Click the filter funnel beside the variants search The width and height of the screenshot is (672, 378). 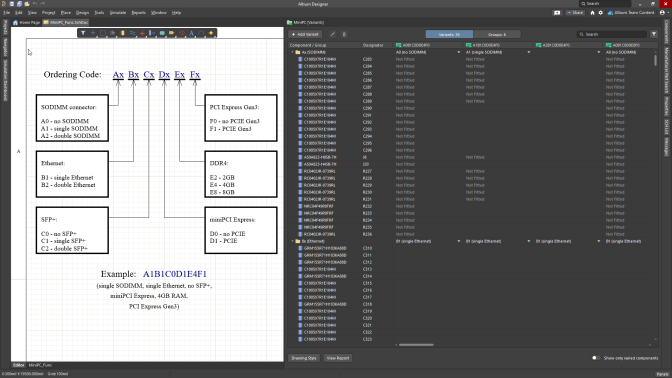click(654, 34)
